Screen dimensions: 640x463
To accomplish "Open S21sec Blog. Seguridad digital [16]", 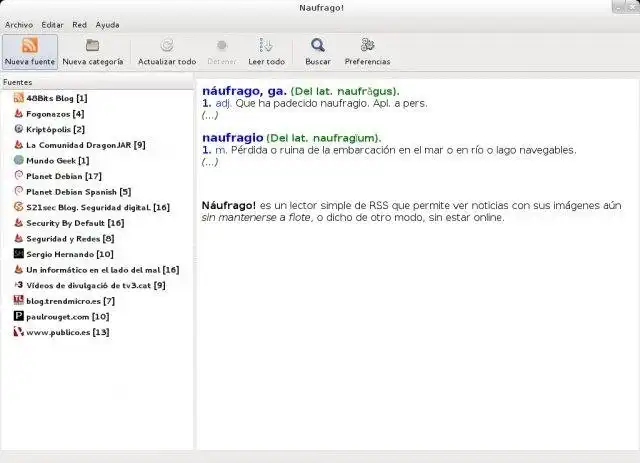I will click(98, 207).
